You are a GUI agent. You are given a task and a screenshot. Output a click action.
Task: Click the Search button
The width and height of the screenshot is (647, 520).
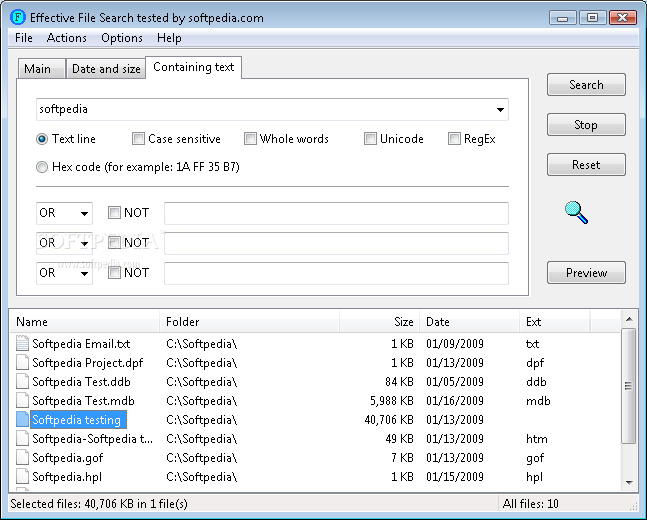(586, 85)
